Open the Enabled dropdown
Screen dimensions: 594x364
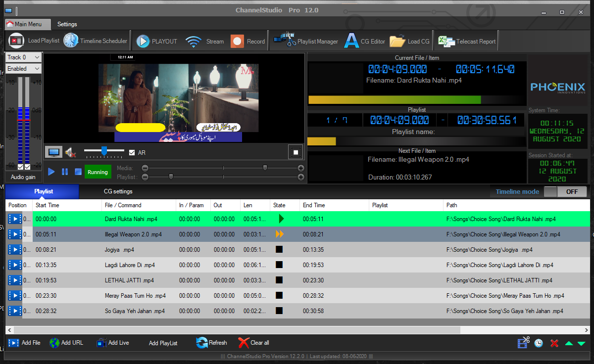pos(23,69)
